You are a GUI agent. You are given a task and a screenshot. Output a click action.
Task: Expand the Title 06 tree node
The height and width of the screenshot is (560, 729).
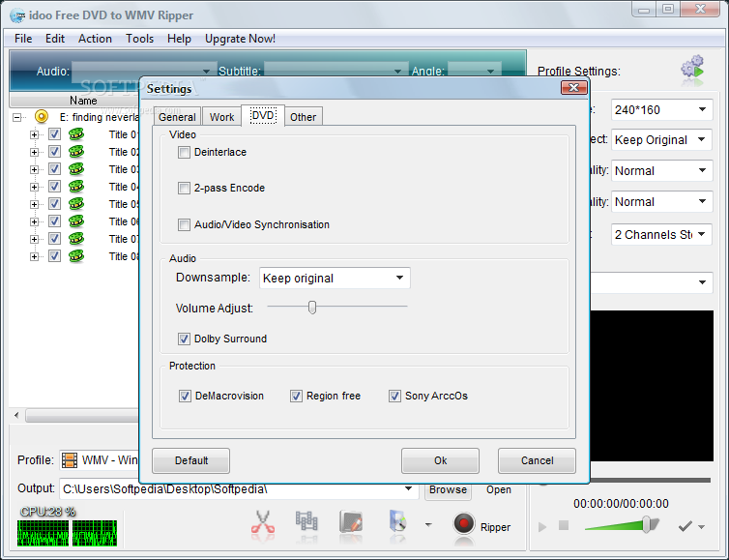pyautogui.click(x=34, y=221)
